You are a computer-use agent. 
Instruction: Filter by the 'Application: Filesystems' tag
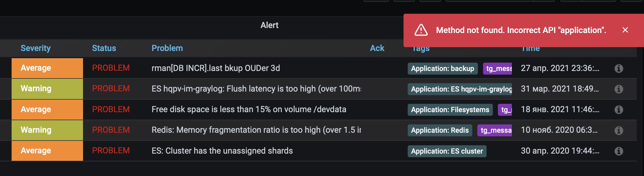click(450, 109)
